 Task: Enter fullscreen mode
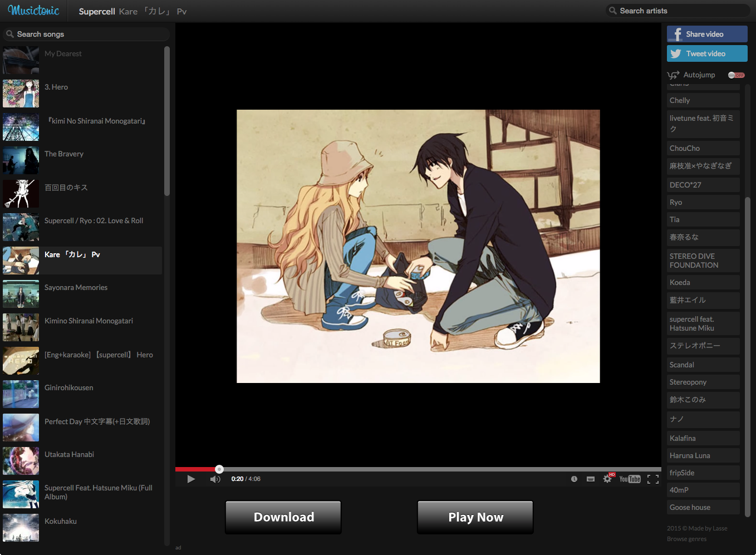(x=653, y=479)
